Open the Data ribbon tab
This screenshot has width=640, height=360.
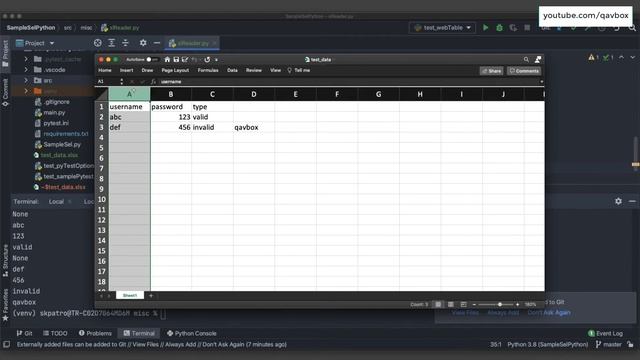232,70
